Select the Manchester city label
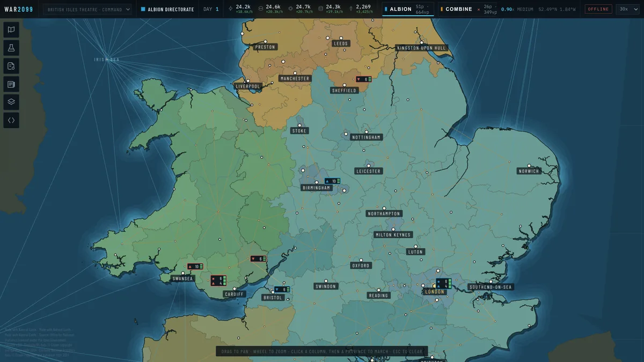Screen dimensions: 644x362 coord(295,78)
